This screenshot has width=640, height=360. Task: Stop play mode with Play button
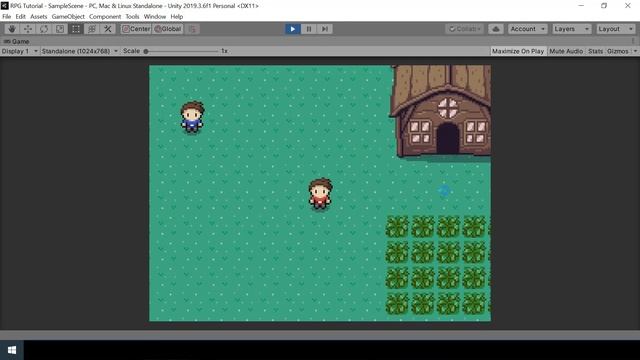tap(293, 29)
